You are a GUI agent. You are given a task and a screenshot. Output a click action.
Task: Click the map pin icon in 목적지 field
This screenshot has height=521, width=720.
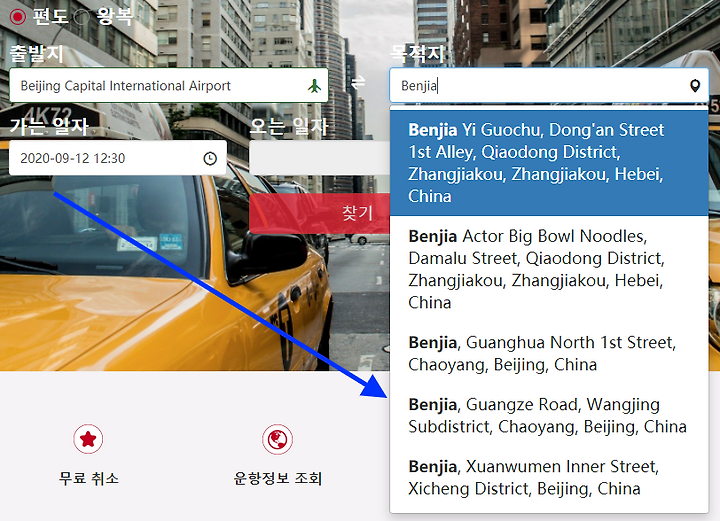[695, 86]
